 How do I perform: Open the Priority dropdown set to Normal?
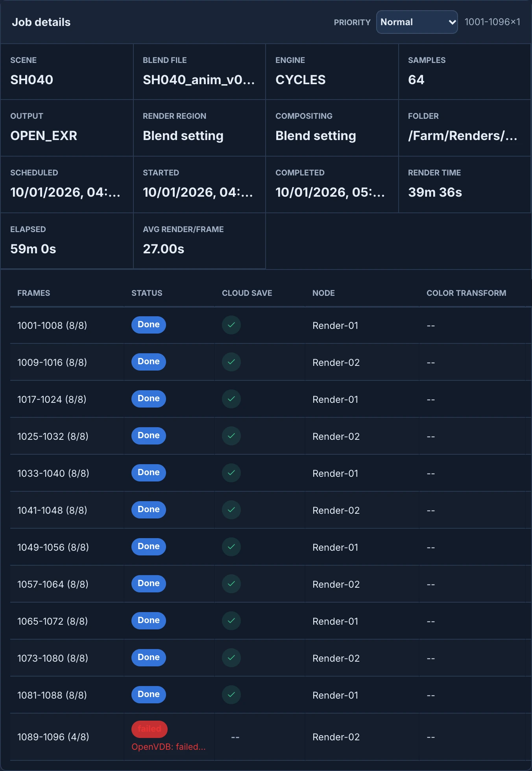(x=417, y=22)
